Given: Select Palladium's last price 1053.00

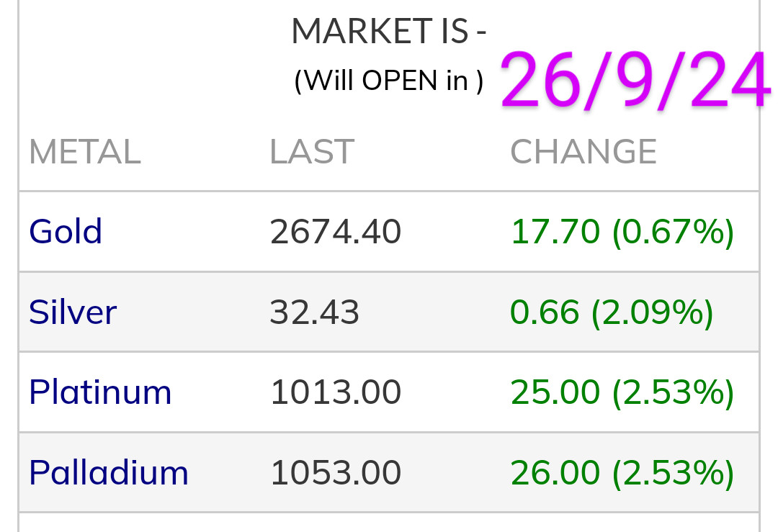Looking at the screenshot, I should tap(335, 473).
